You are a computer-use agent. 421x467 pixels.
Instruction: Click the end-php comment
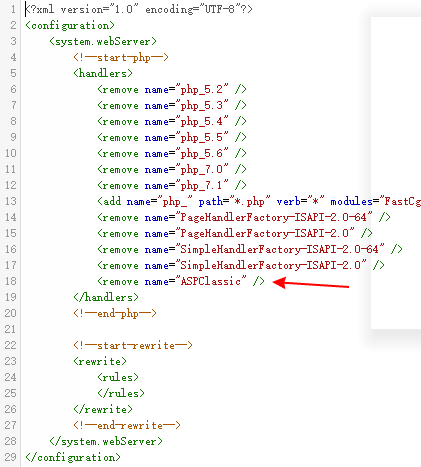click(x=115, y=313)
